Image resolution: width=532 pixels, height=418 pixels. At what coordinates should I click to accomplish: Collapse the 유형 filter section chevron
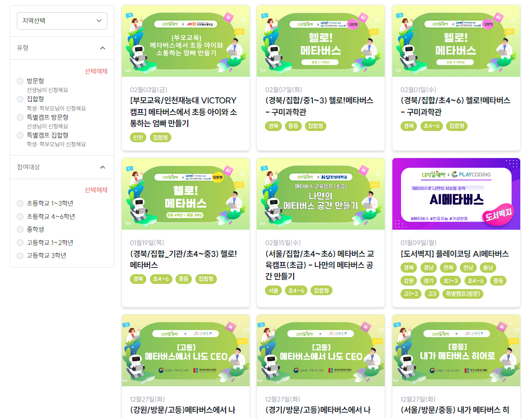tap(102, 48)
